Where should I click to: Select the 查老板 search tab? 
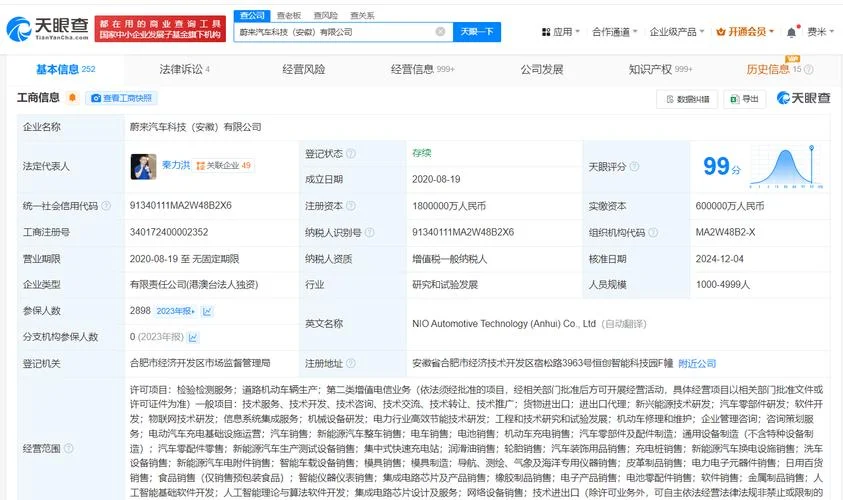pos(289,16)
